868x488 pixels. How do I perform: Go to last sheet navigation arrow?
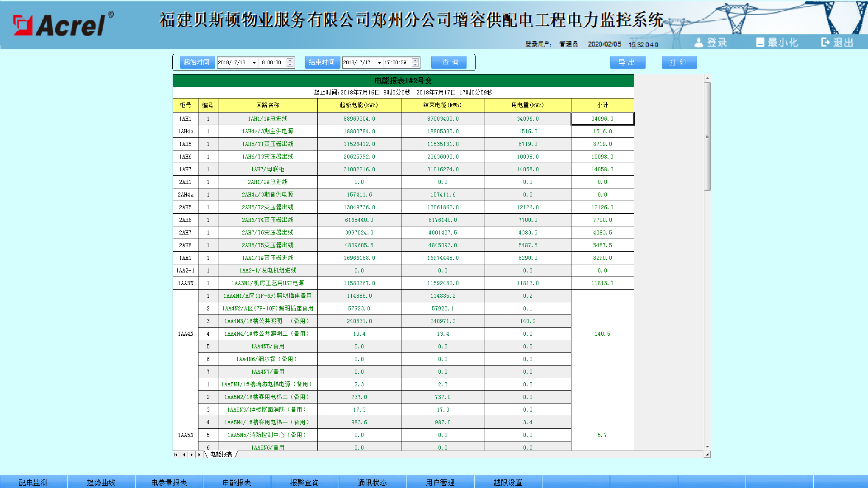199,455
